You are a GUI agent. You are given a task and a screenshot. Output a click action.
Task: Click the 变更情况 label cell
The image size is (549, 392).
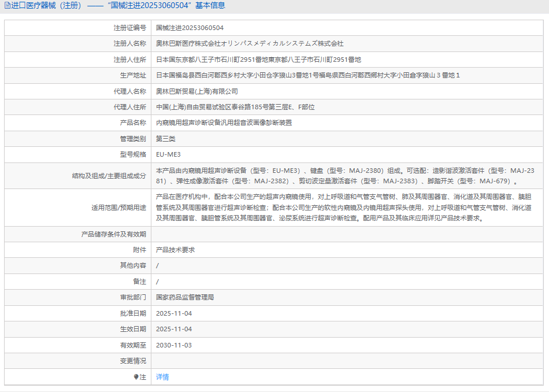(78, 361)
